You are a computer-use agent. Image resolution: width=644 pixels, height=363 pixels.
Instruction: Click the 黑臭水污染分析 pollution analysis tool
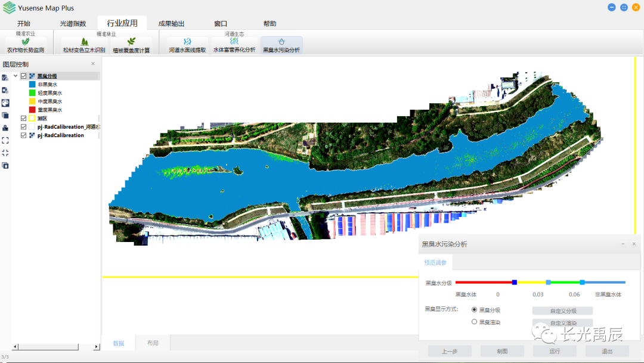(281, 46)
